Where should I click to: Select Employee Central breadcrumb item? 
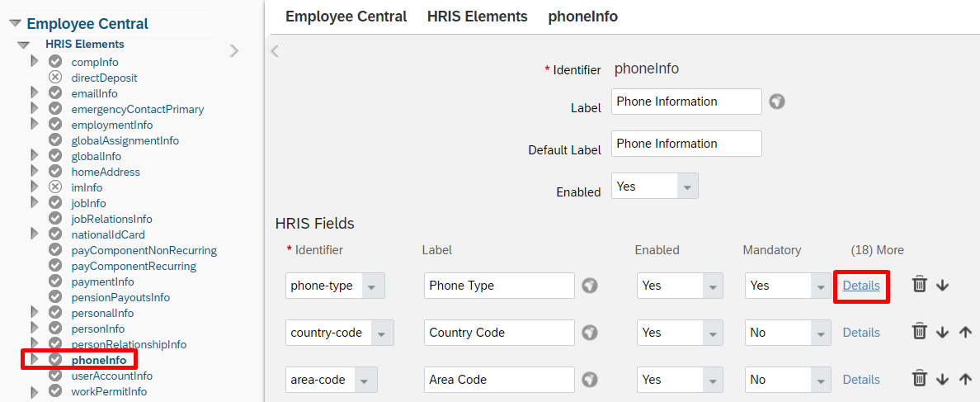click(346, 17)
